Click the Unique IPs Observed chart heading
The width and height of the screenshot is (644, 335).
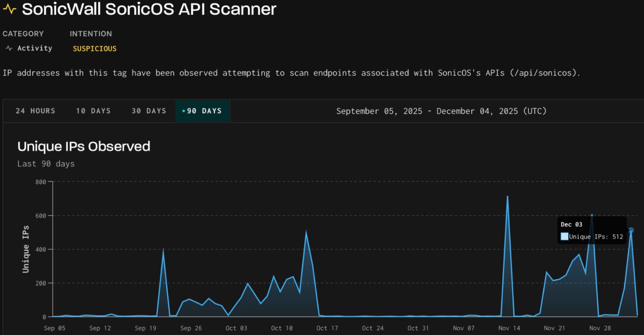tap(83, 146)
